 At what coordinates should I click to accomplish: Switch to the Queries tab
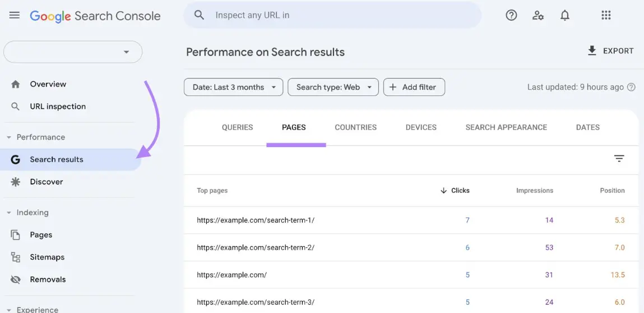[x=238, y=127]
